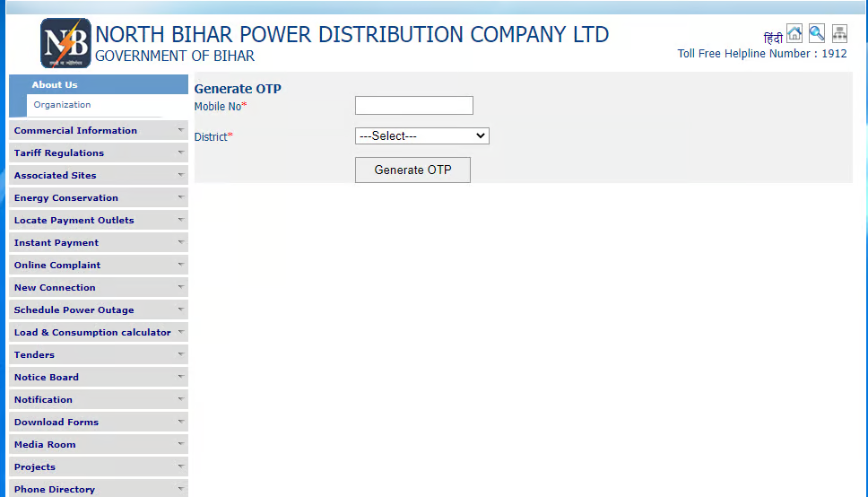
Task: Open Notification menu
Action: point(99,399)
